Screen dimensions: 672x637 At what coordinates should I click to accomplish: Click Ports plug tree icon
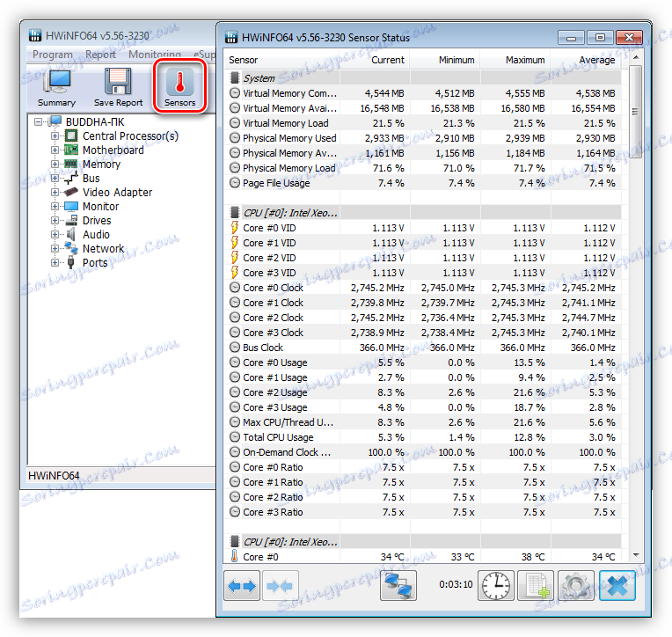pyautogui.click(x=71, y=262)
